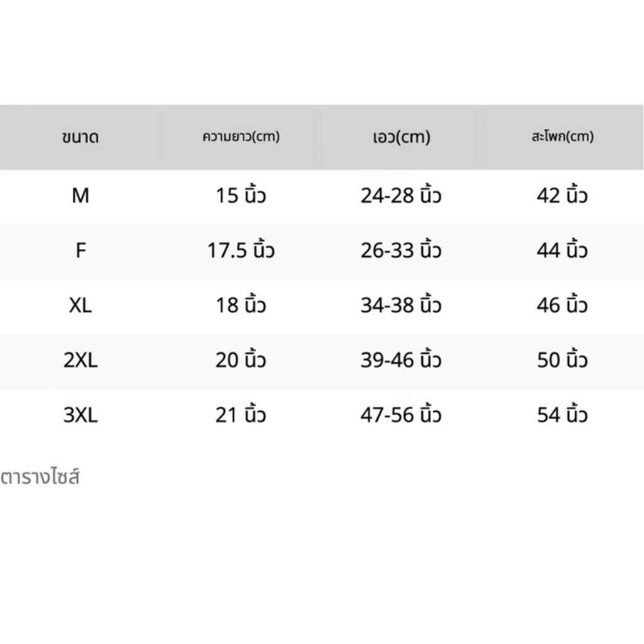644x644 pixels.
Task: Click the 34-38 นิ้ว waist cell
Action: point(401,306)
